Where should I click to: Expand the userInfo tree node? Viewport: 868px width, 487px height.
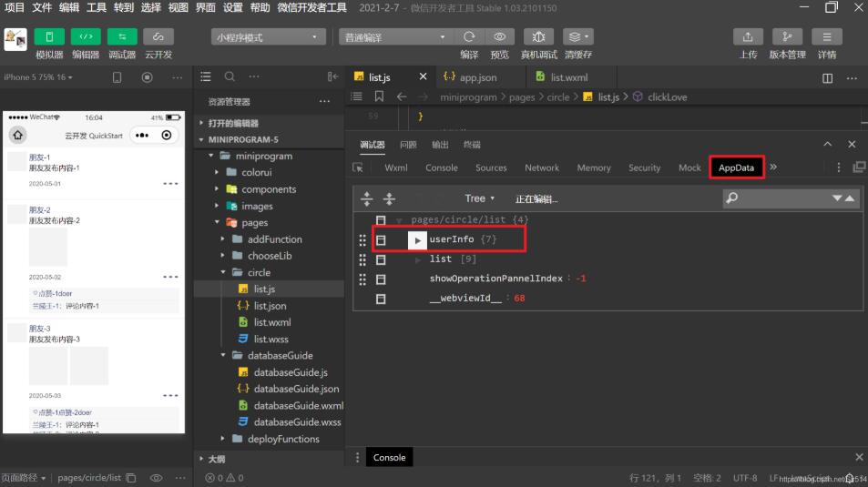click(x=418, y=240)
